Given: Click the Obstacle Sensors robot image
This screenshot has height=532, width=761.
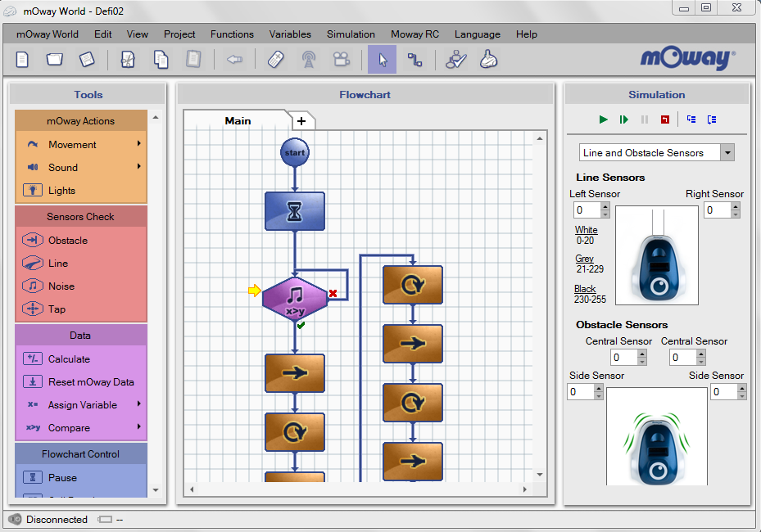Looking at the screenshot, I should coord(657,436).
